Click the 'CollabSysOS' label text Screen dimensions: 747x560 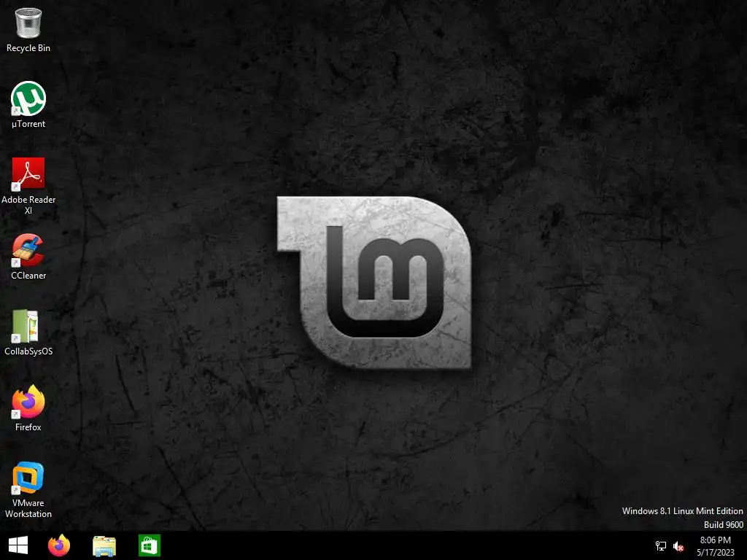click(x=28, y=351)
